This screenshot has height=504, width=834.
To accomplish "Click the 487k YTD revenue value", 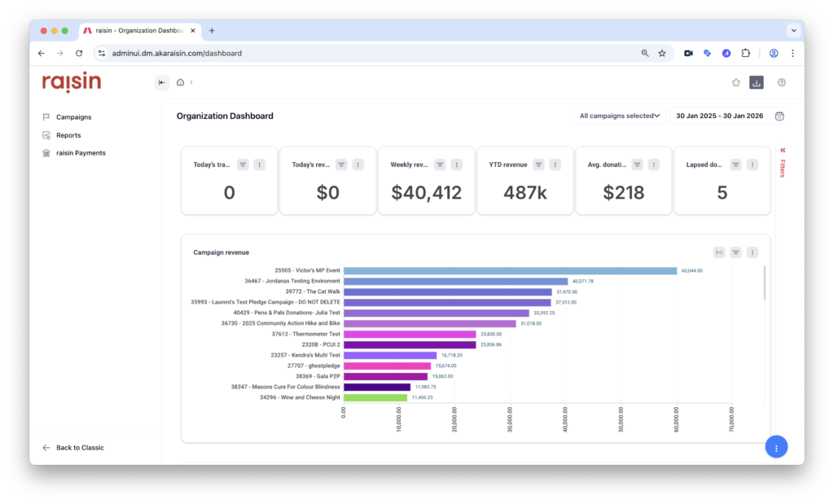I will tap(525, 192).
